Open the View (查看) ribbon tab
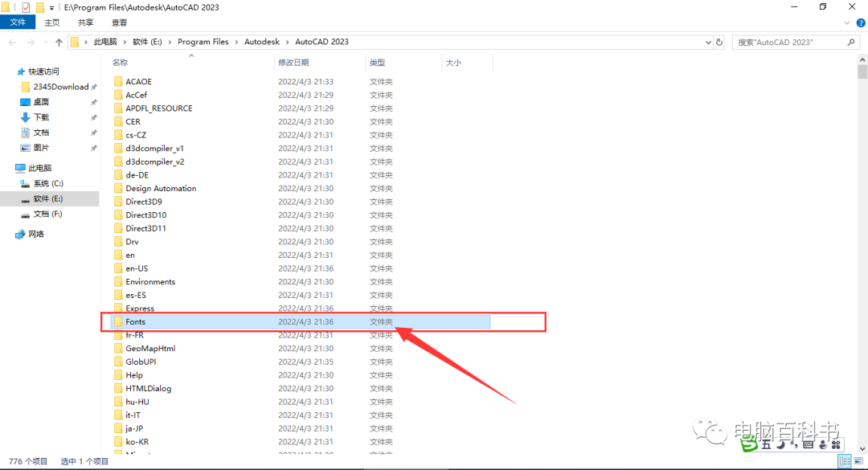This screenshot has width=868, height=470. click(119, 22)
